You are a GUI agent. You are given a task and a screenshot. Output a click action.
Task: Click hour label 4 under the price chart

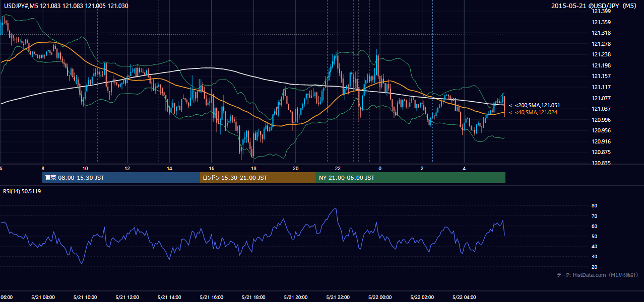click(x=464, y=168)
